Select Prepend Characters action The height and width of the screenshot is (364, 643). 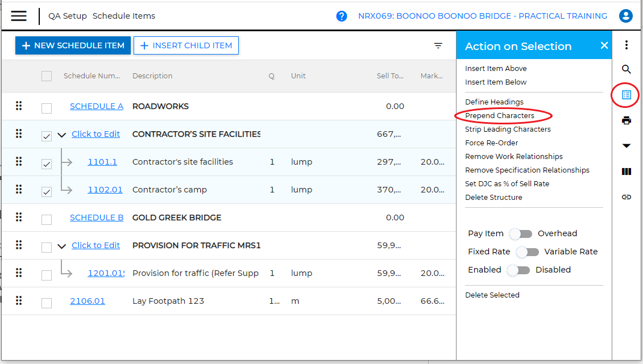point(500,115)
